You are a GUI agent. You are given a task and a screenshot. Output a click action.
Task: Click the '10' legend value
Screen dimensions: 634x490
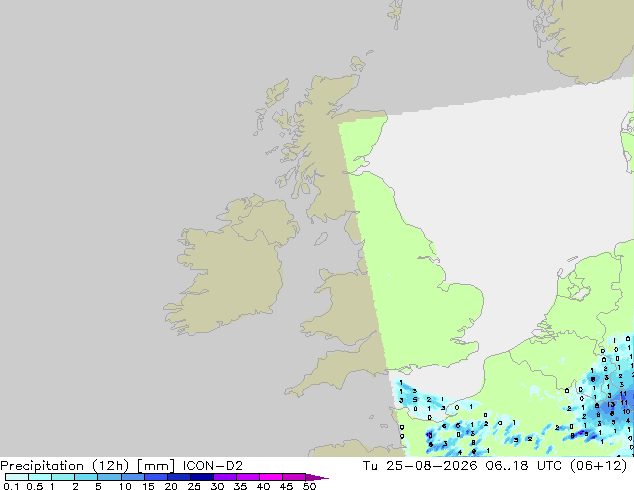coord(125,486)
